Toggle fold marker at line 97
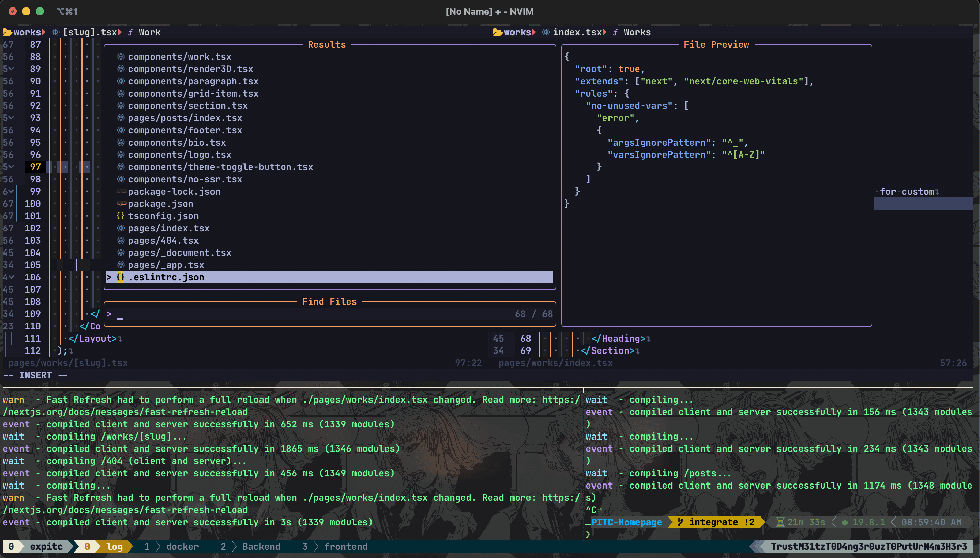Screen dimensions: 980x558 point(11,167)
